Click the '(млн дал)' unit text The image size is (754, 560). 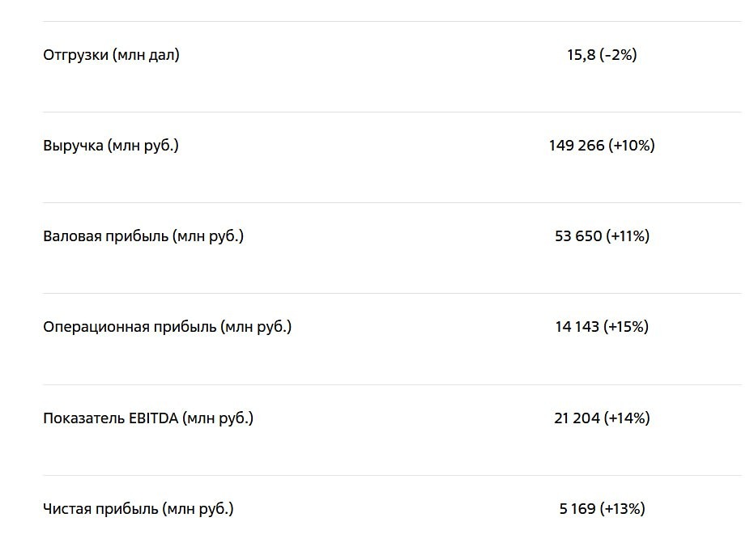click(146, 55)
